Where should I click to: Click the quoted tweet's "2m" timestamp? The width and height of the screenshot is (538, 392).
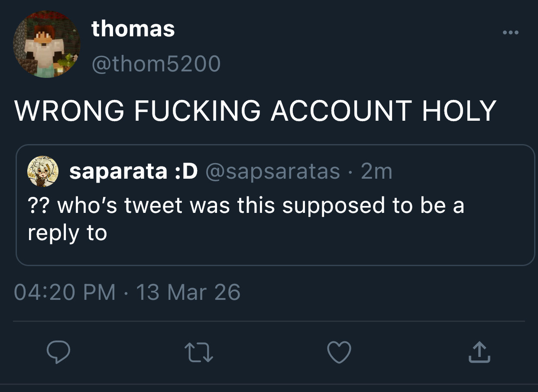(x=376, y=172)
